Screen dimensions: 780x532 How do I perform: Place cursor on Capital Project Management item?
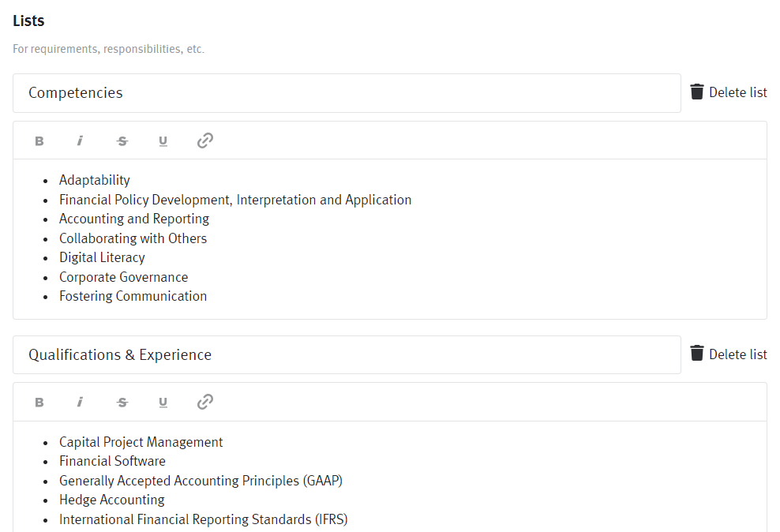(141, 442)
